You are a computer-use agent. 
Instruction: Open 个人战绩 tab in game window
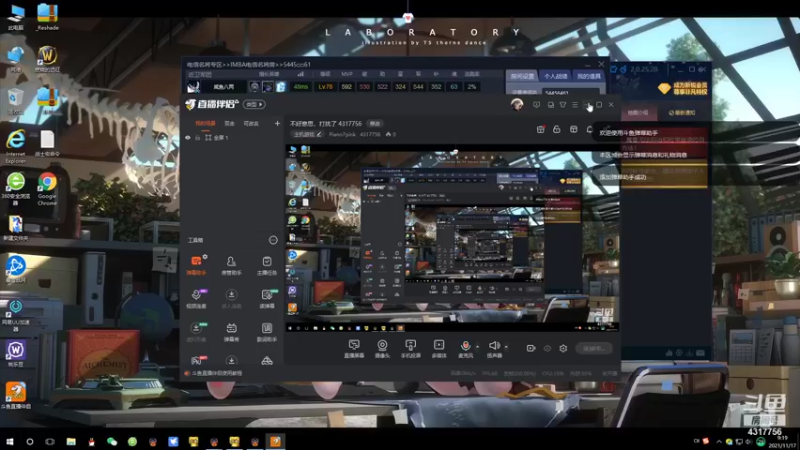point(555,76)
